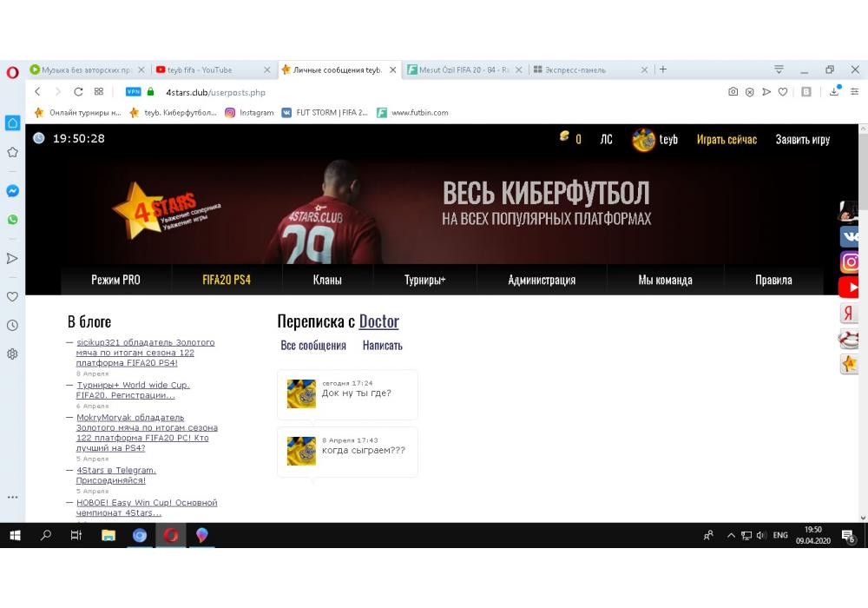Image resolution: width=868 pixels, height=608 pixels.
Task: Show hidden system tray icons
Action: [x=731, y=536]
